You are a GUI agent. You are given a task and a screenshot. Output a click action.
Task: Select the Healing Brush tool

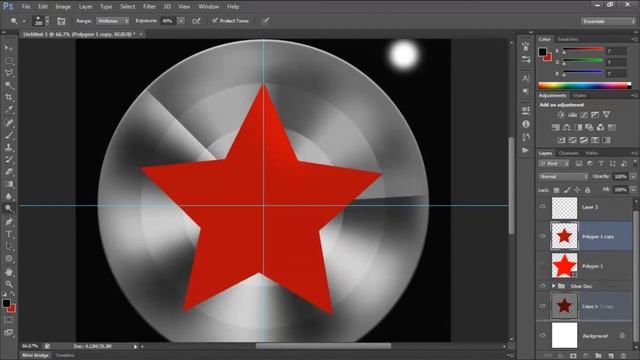(x=9, y=122)
